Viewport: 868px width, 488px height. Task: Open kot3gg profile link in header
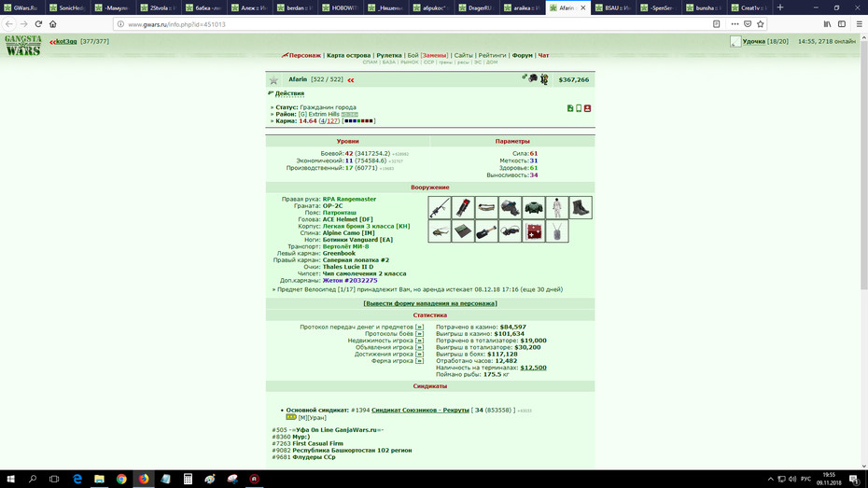(x=66, y=41)
